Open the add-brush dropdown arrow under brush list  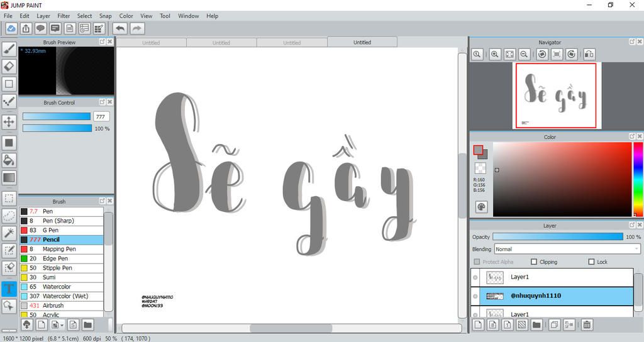(x=62, y=325)
